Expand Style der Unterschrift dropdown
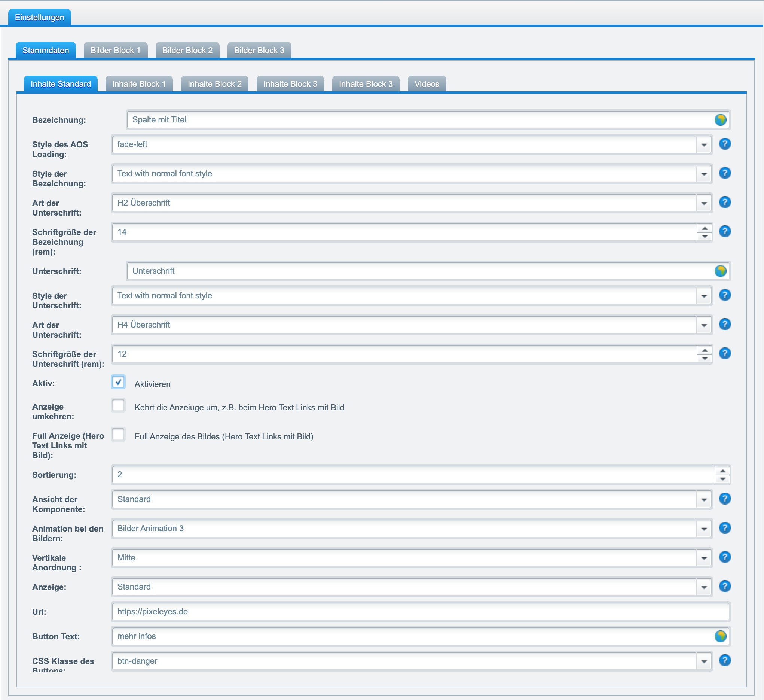The width and height of the screenshot is (764, 700). tap(704, 296)
